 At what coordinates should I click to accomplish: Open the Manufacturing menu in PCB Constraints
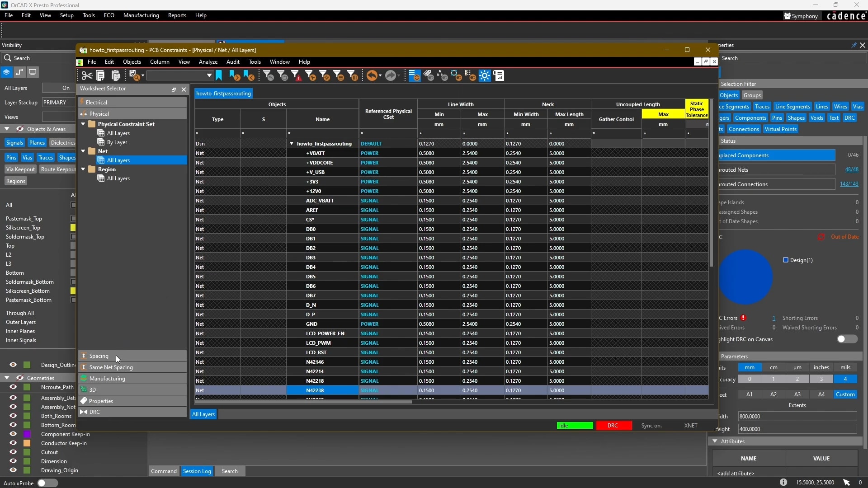(x=107, y=378)
